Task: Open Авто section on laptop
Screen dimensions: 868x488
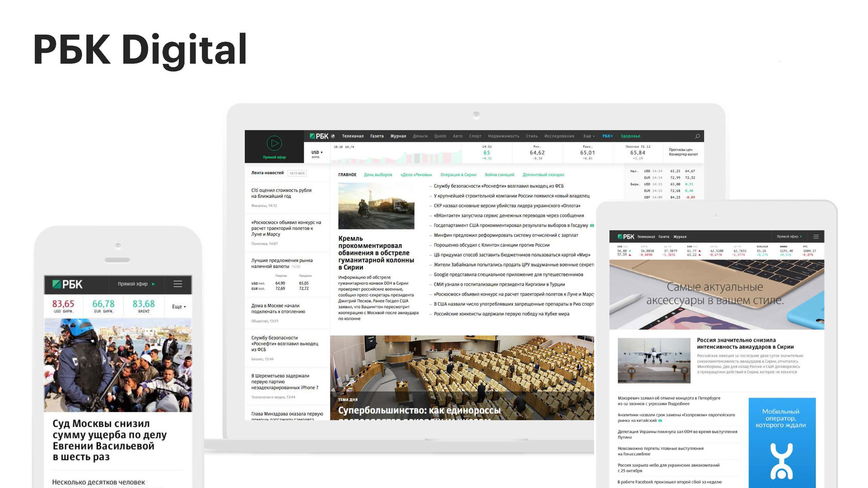Action: coord(458,136)
